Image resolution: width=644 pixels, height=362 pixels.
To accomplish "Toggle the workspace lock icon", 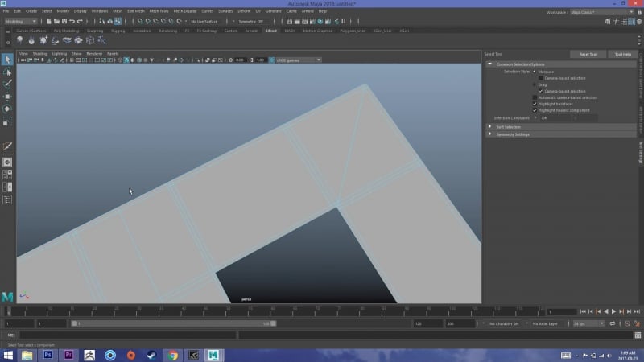I will pyautogui.click(x=639, y=12).
